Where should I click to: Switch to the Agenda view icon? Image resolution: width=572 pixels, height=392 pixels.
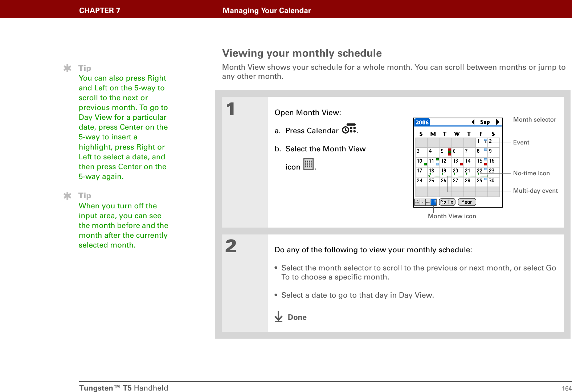click(417, 202)
